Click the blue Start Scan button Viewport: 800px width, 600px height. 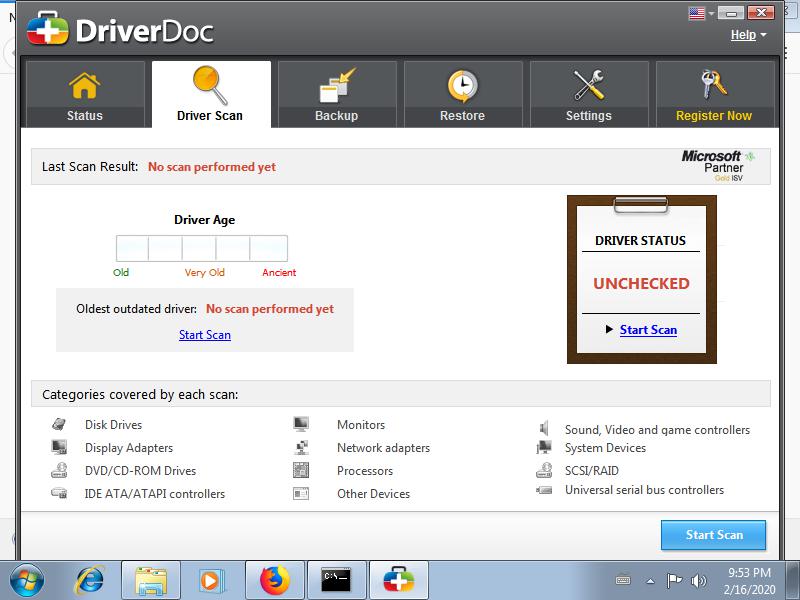[x=713, y=535]
